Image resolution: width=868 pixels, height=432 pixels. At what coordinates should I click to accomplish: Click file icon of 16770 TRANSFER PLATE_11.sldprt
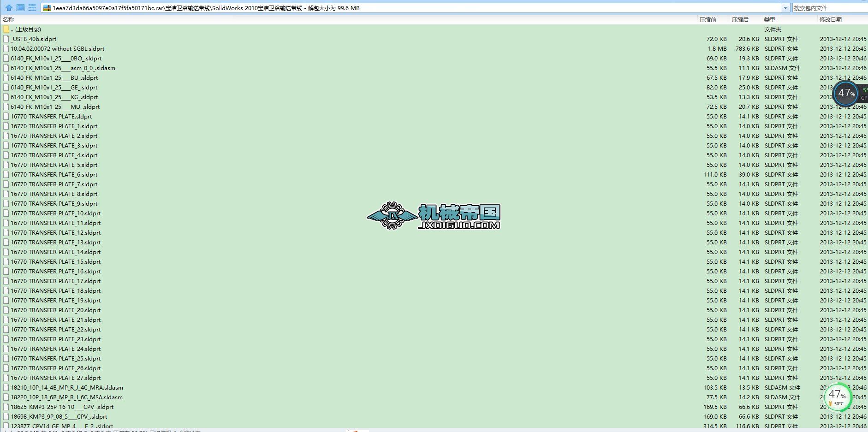(x=6, y=223)
